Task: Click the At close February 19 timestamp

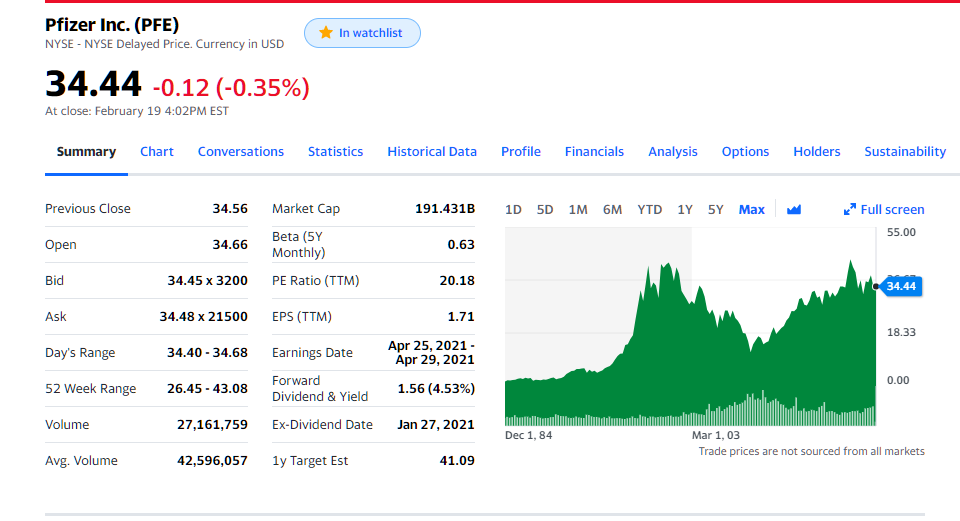Action: tap(137, 111)
